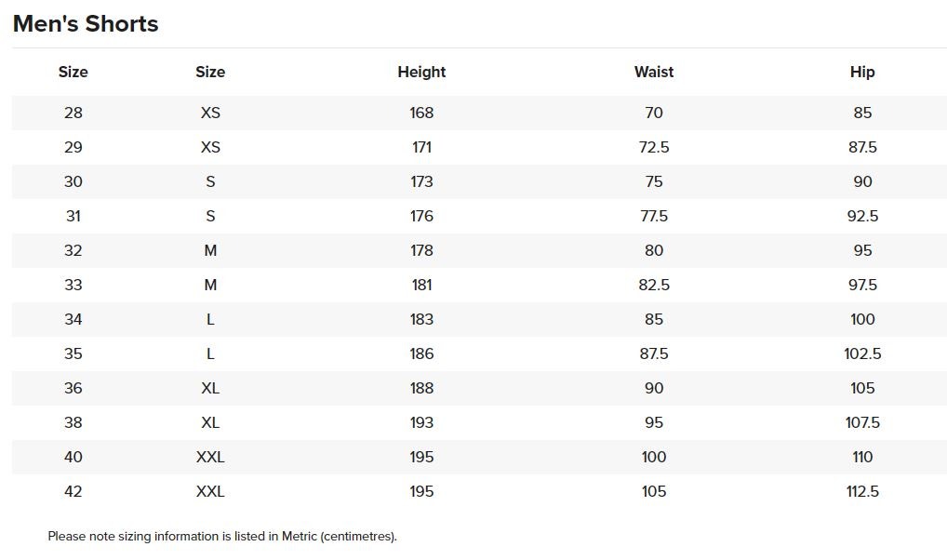Click the Men's Shorts heading
The image size is (947, 560).
pos(86,23)
